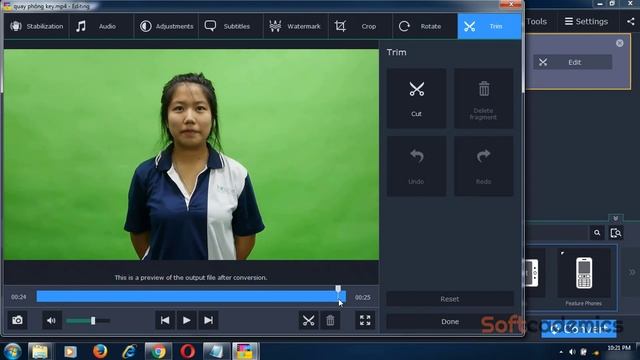Select the Subtitles tab
The height and width of the screenshot is (360, 640).
pos(231,26)
